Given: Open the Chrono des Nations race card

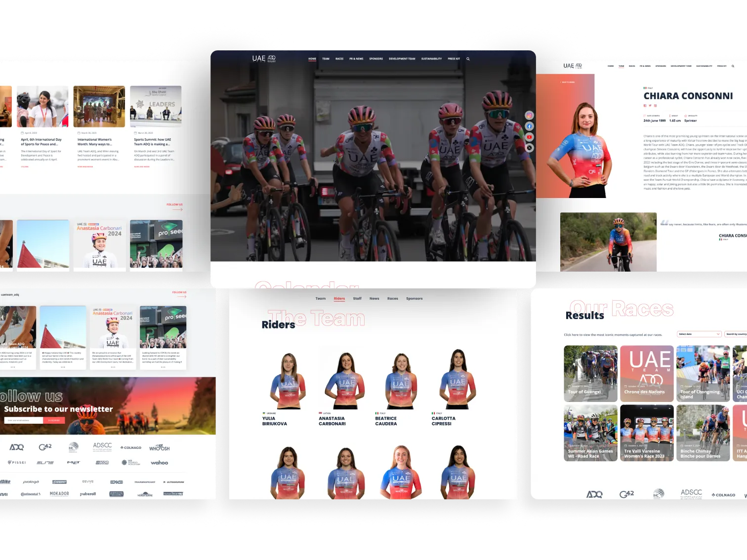Looking at the screenshot, I should pyautogui.click(x=647, y=373).
